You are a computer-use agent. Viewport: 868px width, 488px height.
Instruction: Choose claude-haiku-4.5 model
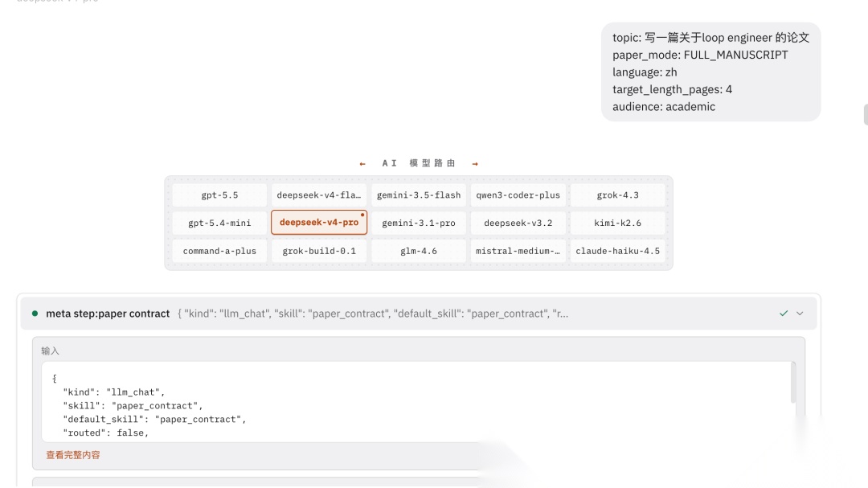(618, 251)
